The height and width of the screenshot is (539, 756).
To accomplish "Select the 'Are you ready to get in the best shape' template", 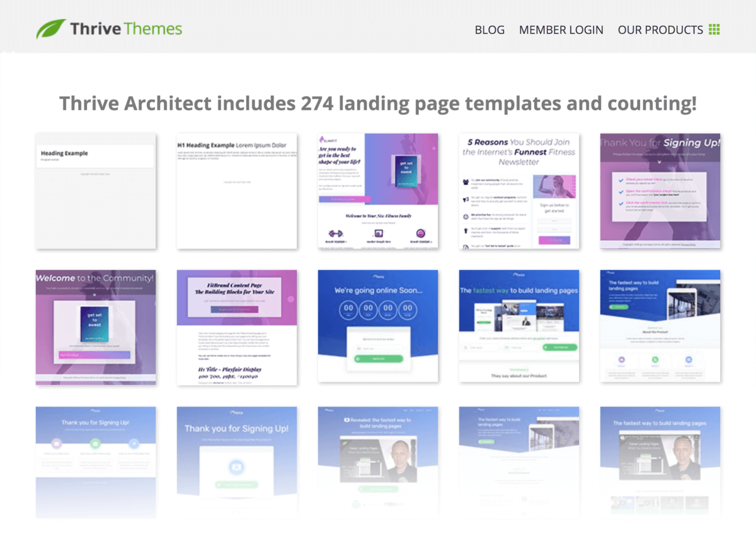I will pyautogui.click(x=377, y=191).
